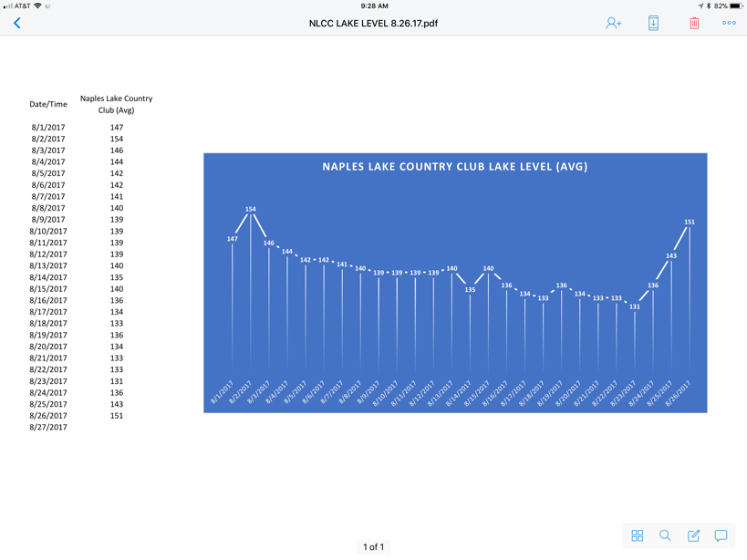The width and height of the screenshot is (747, 560).
Task: Tap the table value 151
Action: 117,416
